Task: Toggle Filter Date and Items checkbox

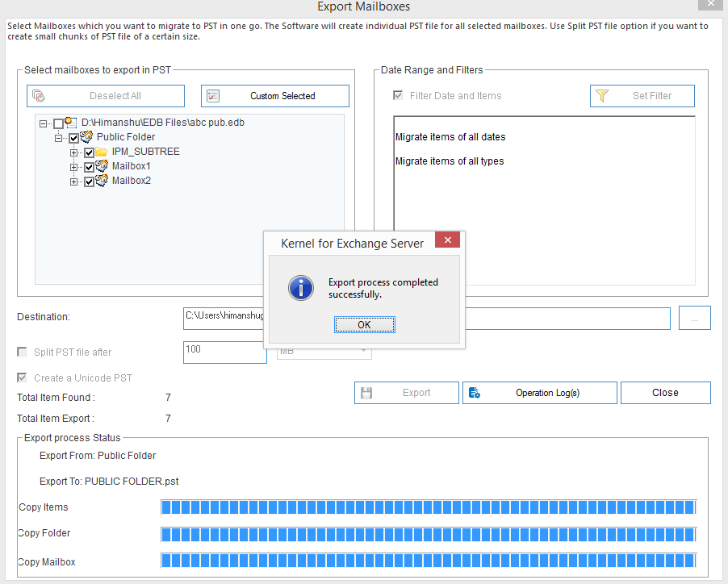Action: click(x=398, y=95)
